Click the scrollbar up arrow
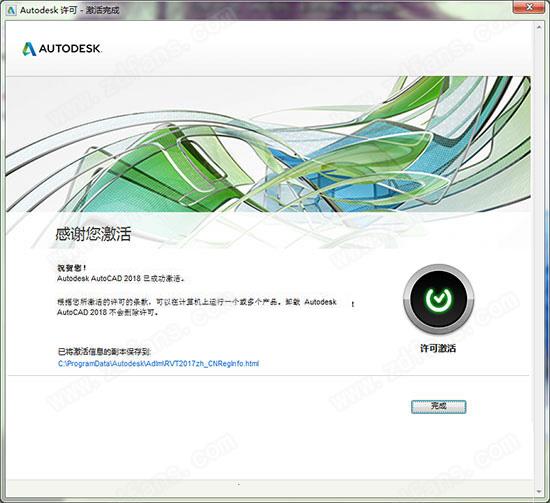 pos(539,27)
